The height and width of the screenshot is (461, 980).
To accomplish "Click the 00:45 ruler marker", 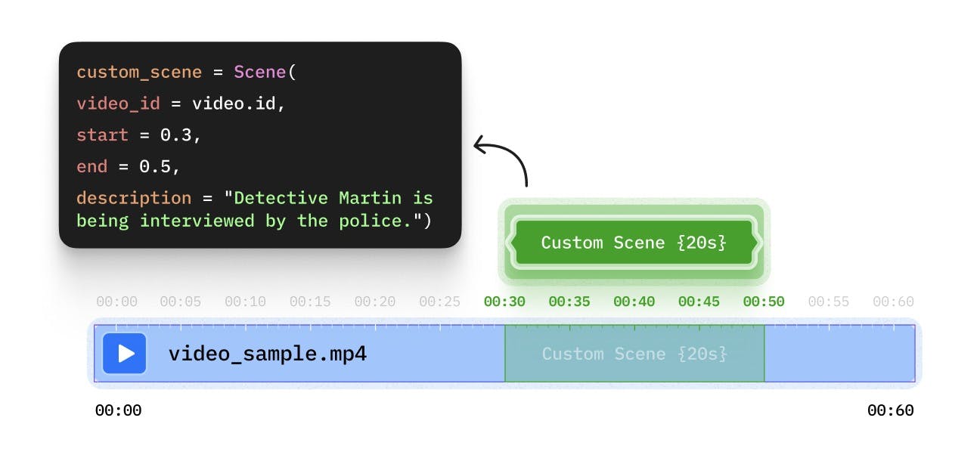I will (699, 302).
